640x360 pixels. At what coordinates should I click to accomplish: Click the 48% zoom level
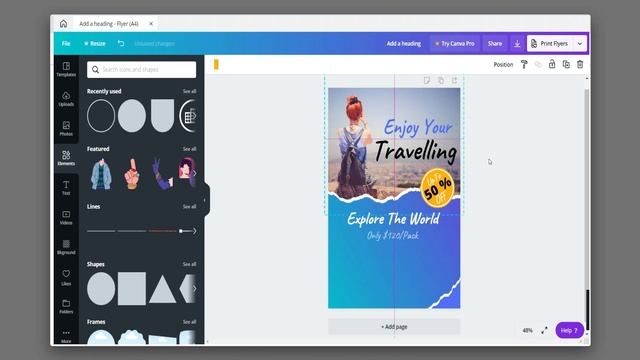click(x=527, y=330)
